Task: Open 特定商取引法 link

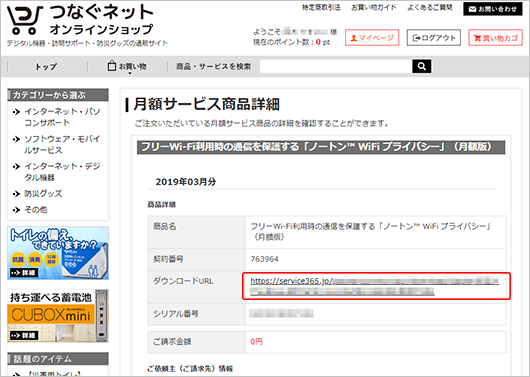Action: [321, 7]
